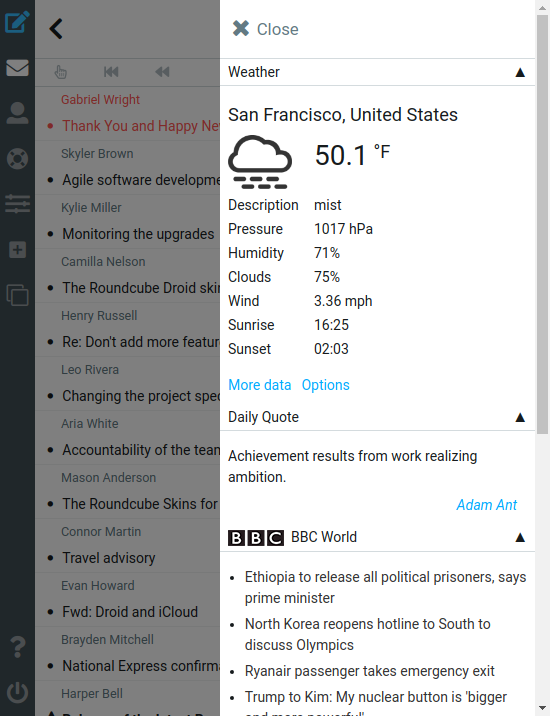
Task: Collapse the Daily Quote section
Action: pos(520,417)
